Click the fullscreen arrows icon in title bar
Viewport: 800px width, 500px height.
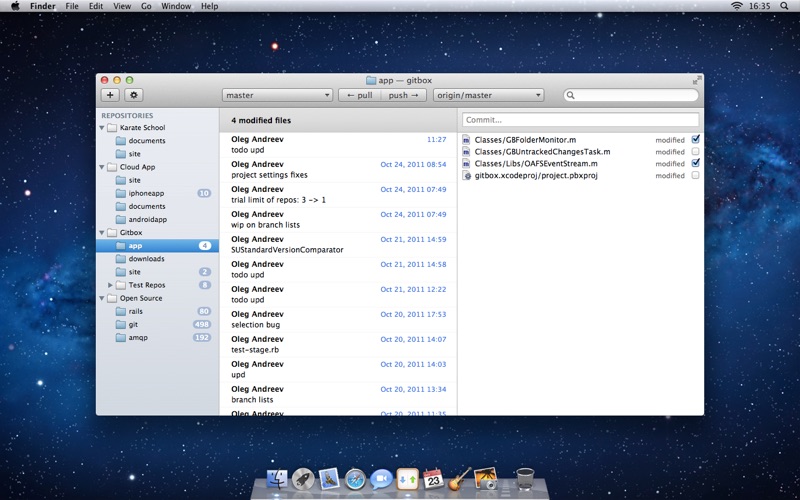697,80
